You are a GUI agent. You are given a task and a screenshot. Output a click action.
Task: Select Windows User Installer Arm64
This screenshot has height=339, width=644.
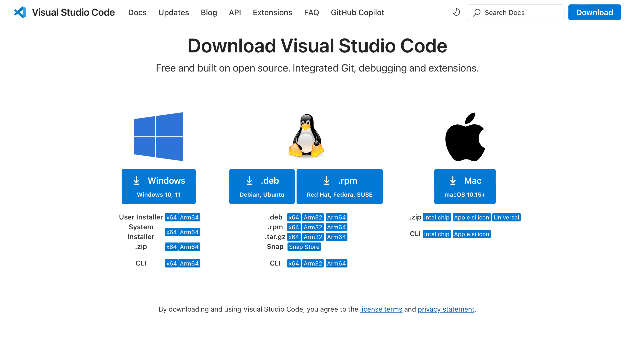(189, 218)
